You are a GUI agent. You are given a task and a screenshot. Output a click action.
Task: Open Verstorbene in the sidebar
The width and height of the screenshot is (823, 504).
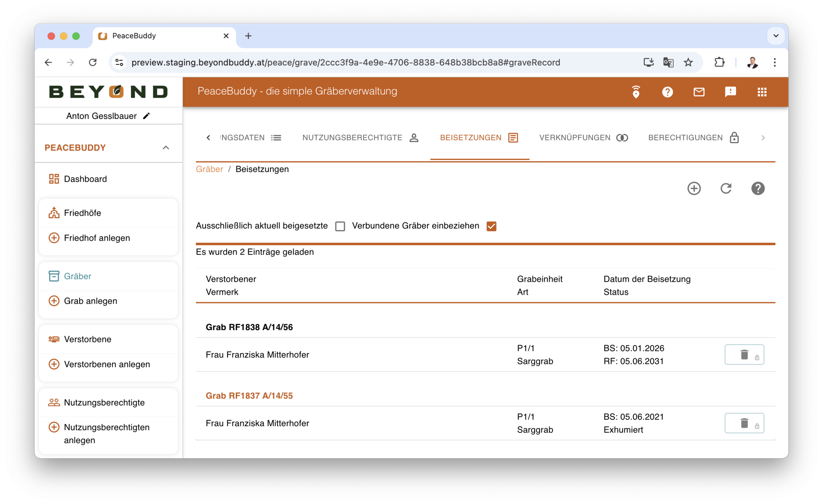click(x=87, y=339)
